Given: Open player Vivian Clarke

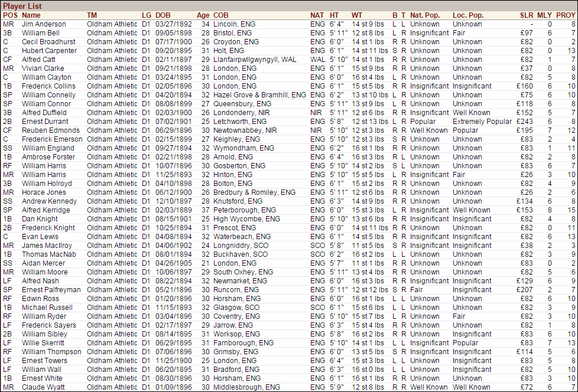Looking at the screenshot, I should click(x=43, y=68).
